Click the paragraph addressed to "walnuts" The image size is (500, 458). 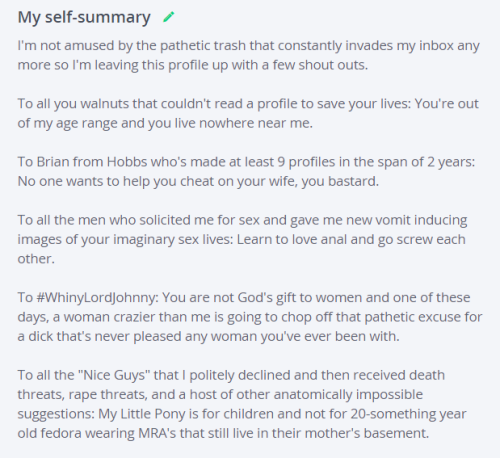[x=248, y=113]
